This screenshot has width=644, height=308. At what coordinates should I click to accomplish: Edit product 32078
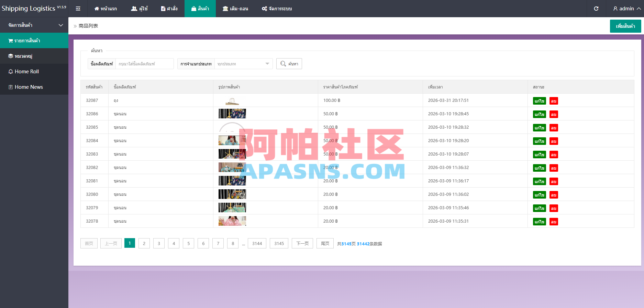(x=540, y=222)
